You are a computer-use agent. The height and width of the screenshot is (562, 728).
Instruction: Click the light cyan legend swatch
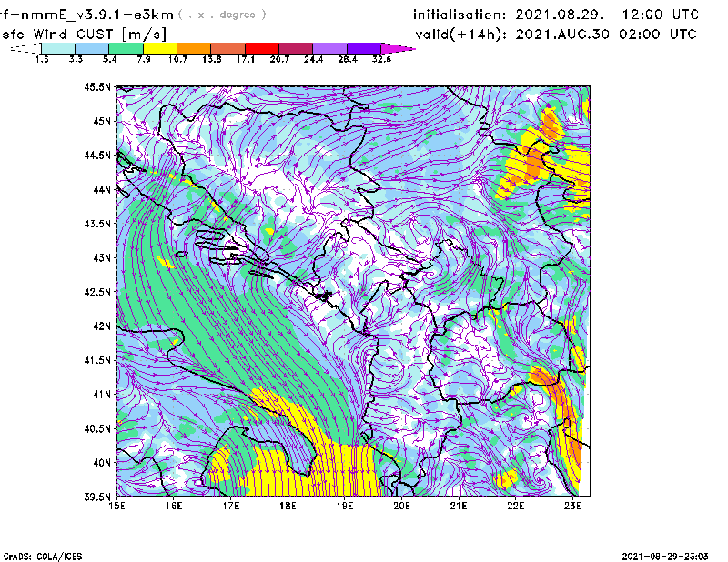click(58, 48)
